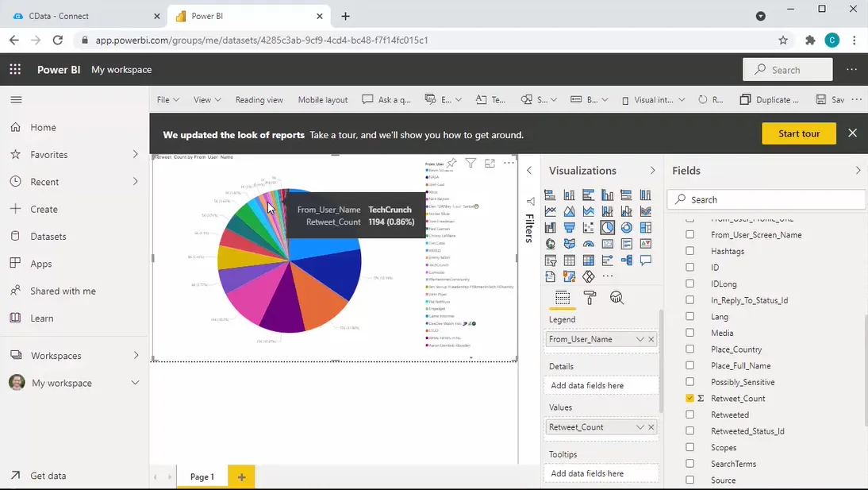Enable the Media field checkbox
The image size is (868, 490).
pos(689,333)
